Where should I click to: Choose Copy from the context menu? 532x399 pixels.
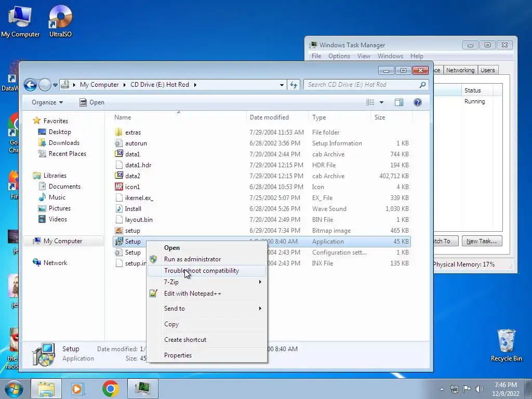point(206,324)
